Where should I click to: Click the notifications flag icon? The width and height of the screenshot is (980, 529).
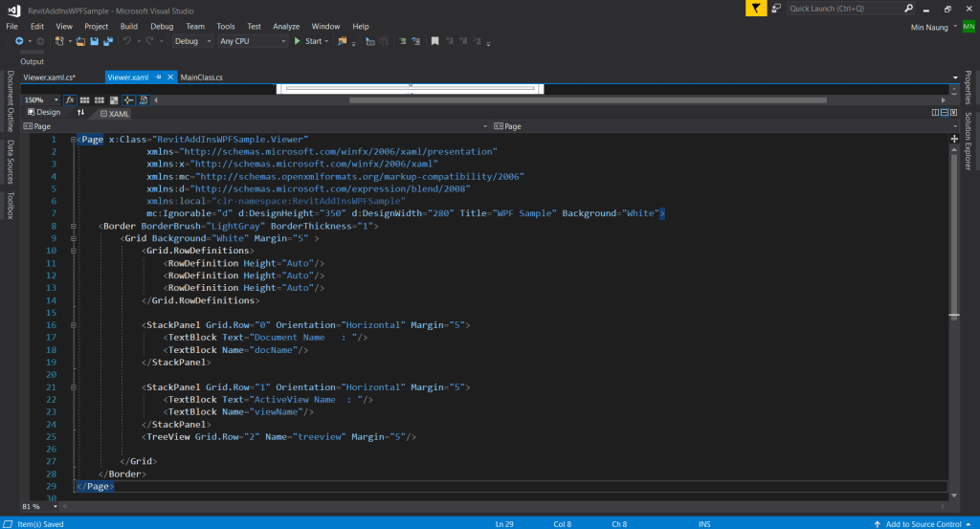click(x=756, y=8)
